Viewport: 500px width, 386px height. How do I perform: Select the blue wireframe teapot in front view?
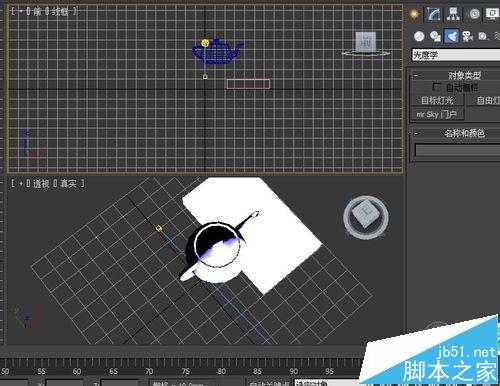[220, 53]
